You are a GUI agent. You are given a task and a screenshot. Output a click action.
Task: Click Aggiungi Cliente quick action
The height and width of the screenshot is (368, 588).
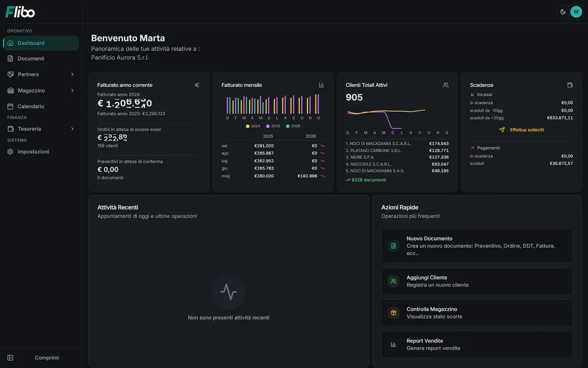click(x=477, y=281)
